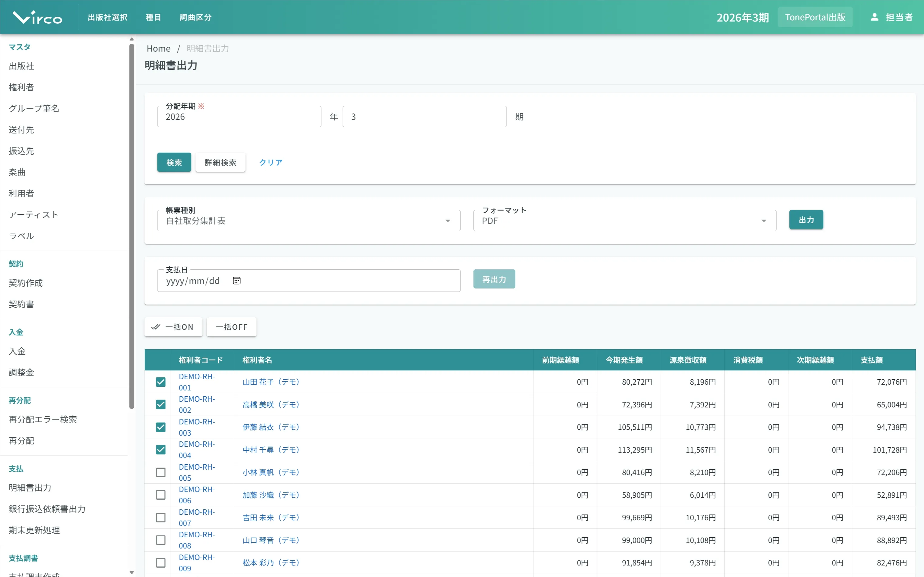Click the sidebar scroll-up arrow
The height and width of the screenshot is (577, 924).
point(132,39)
